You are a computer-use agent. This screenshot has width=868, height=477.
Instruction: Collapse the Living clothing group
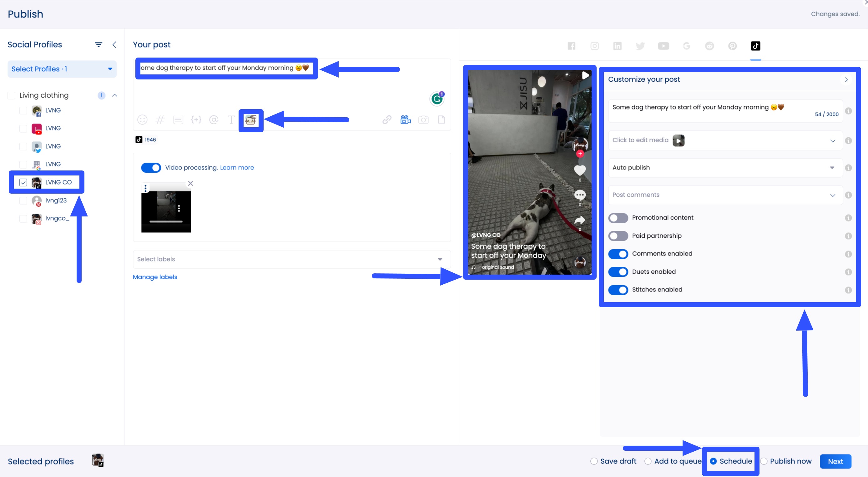tap(114, 95)
